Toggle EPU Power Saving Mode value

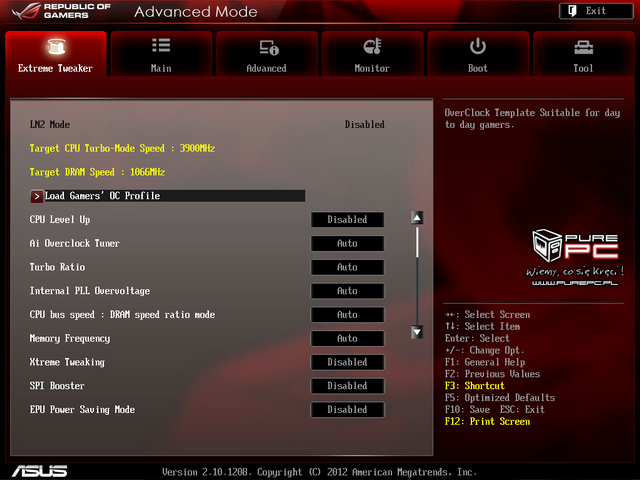(x=347, y=410)
